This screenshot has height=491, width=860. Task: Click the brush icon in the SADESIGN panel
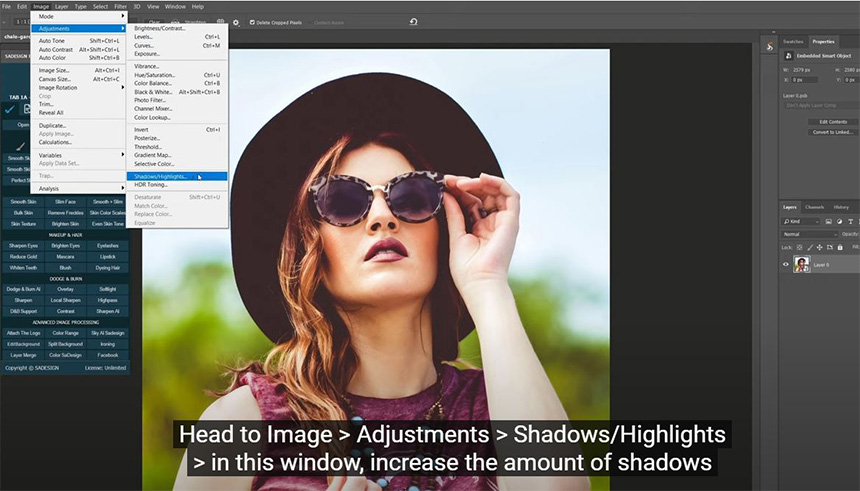[x=19, y=145]
